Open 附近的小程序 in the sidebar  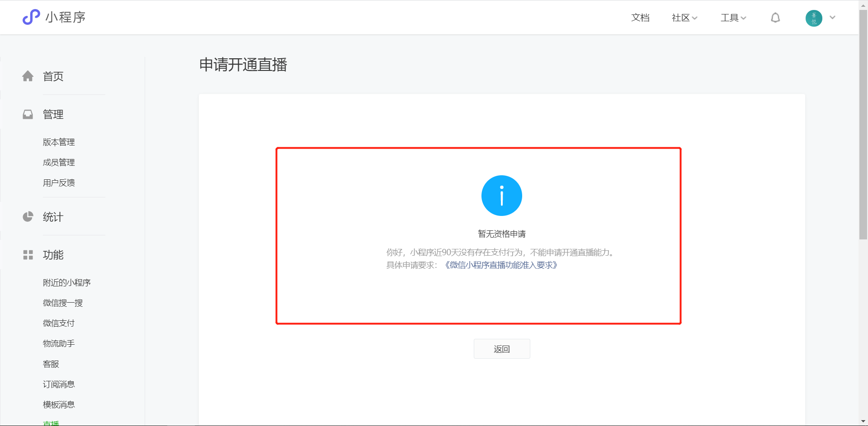67,283
